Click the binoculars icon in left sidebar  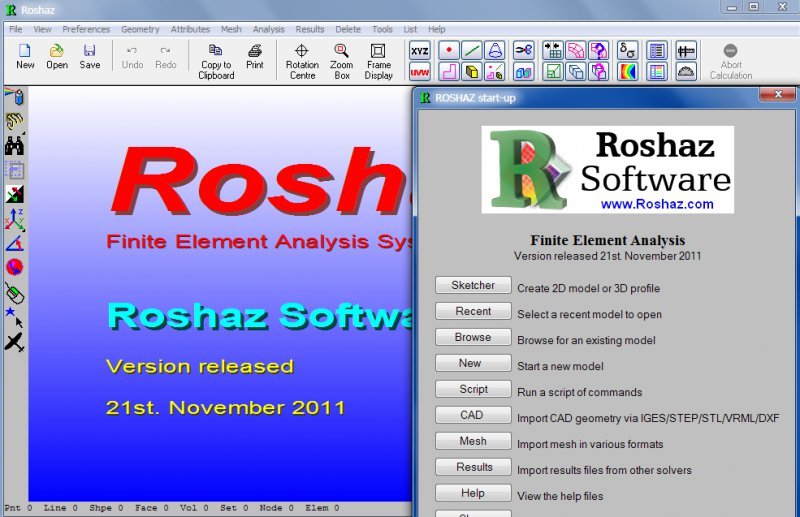(x=14, y=146)
